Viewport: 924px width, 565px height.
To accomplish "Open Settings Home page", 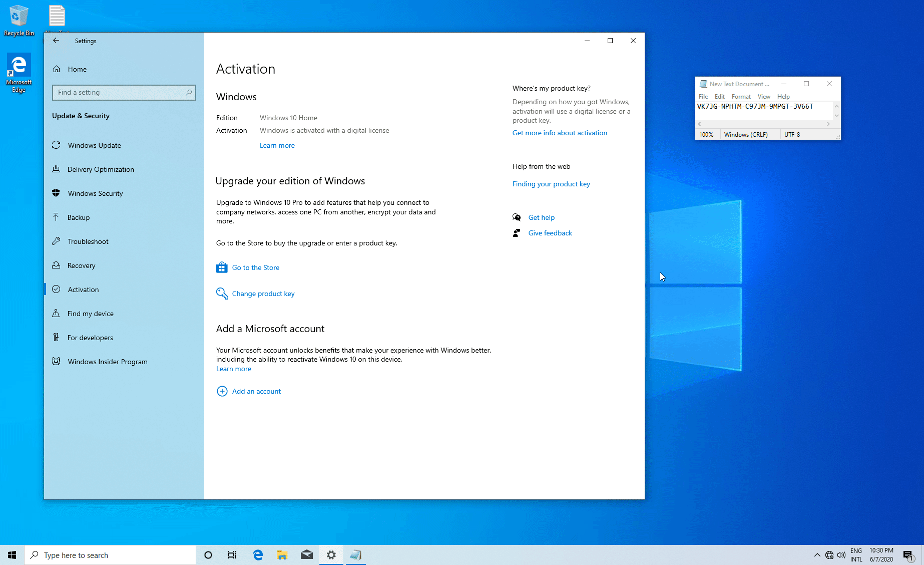I will (77, 69).
